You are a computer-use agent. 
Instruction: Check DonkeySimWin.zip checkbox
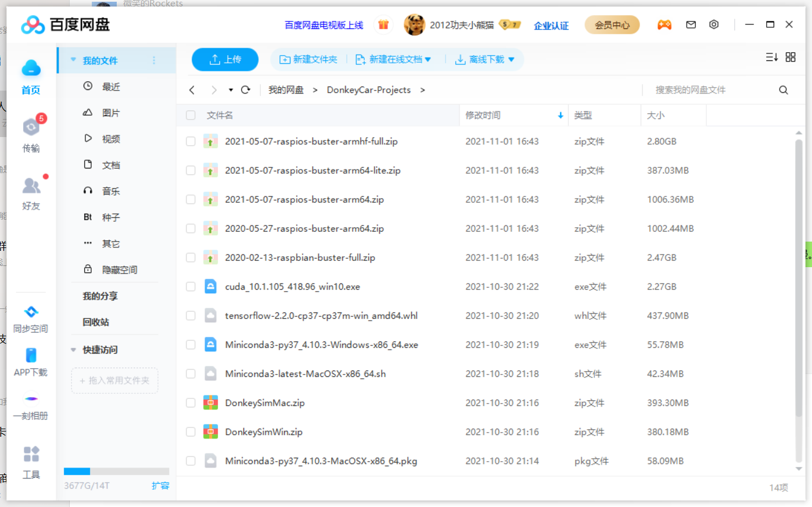[191, 432]
